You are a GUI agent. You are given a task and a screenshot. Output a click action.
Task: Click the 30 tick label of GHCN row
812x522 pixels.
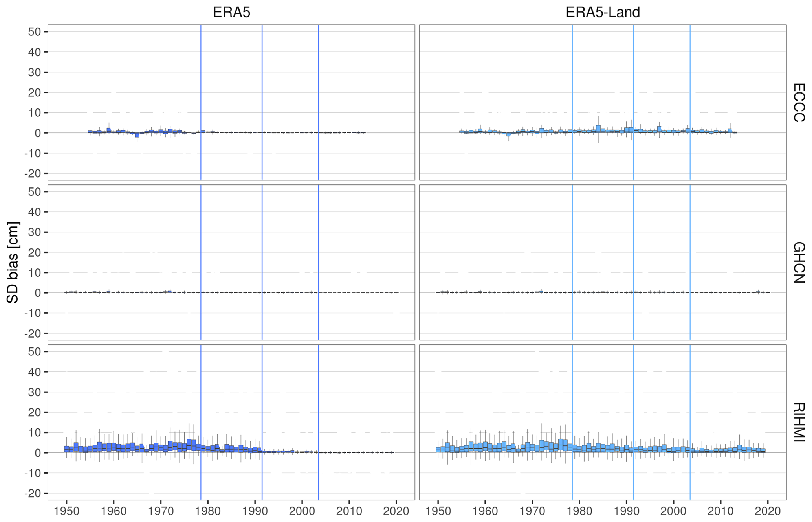click(35, 232)
